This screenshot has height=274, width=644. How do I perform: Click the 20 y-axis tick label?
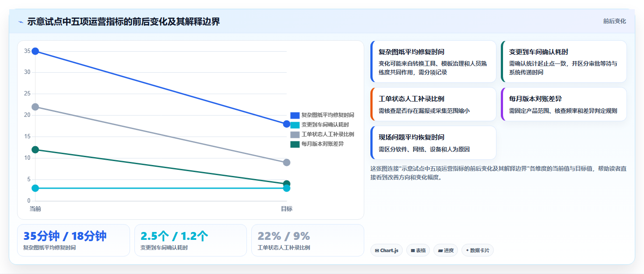(x=27, y=115)
